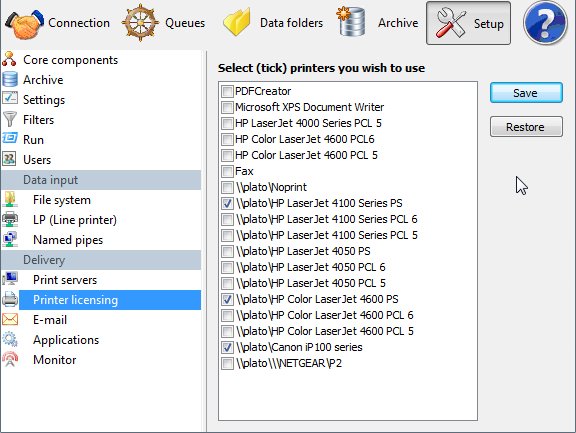The image size is (576, 433).
Task: Click the yellow Data folders icon
Action: click(237, 23)
